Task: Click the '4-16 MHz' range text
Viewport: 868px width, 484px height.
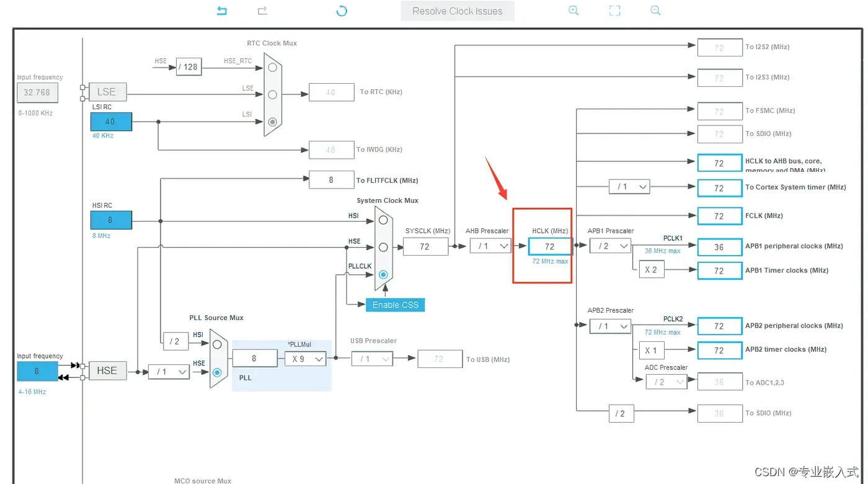Action: pos(32,392)
